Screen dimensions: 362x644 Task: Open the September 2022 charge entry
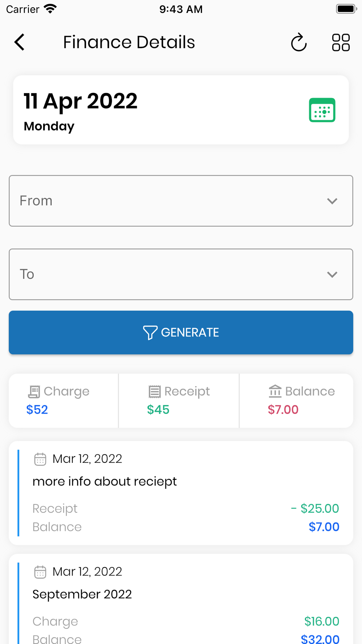pos(181,601)
